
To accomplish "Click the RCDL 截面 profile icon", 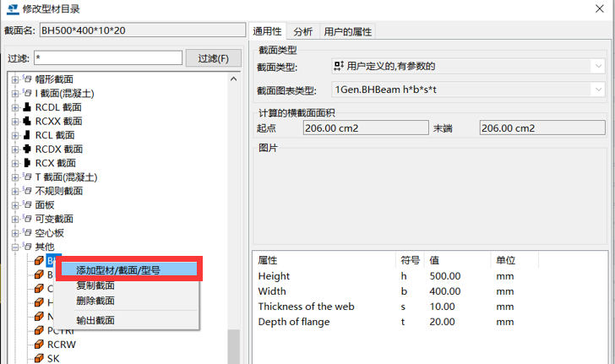I will point(27,107).
